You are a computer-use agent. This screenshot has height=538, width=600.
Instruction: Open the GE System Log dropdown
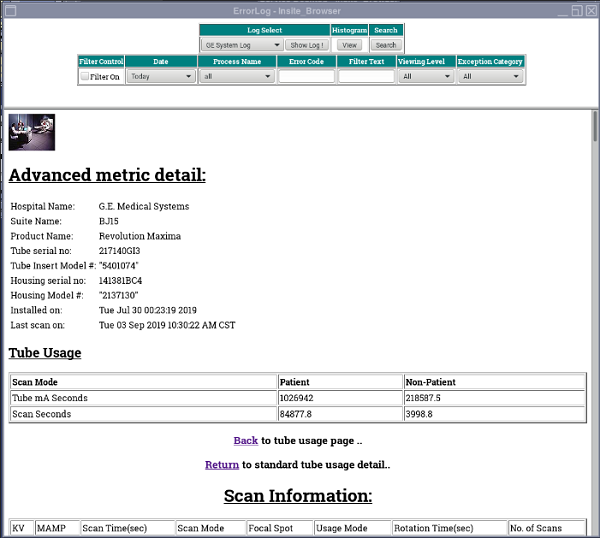point(241,45)
